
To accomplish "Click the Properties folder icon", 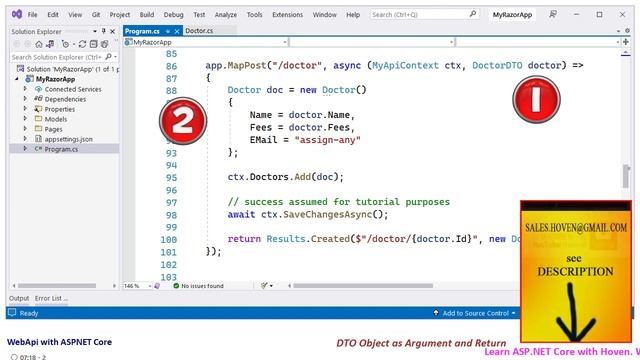I will coord(38,109).
